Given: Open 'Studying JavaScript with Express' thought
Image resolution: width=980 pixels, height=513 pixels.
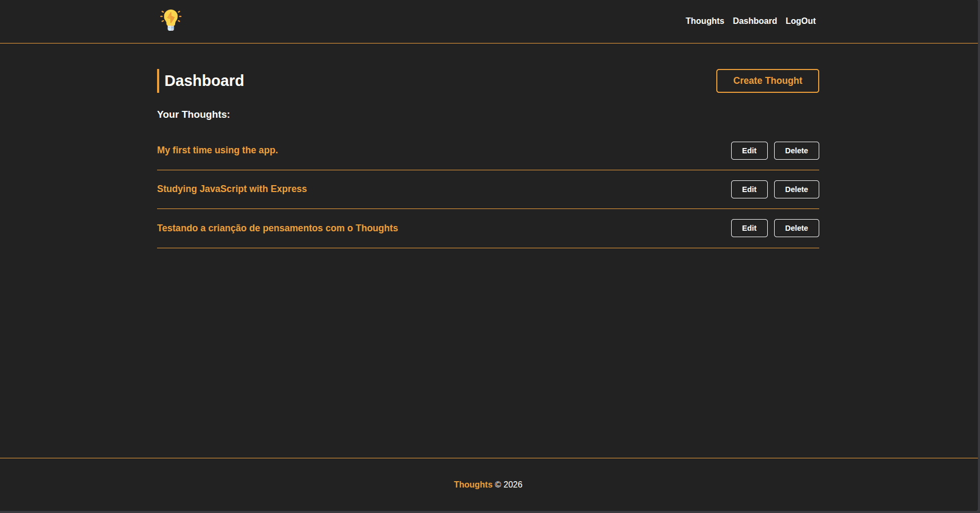Looking at the screenshot, I should pyautogui.click(x=231, y=189).
